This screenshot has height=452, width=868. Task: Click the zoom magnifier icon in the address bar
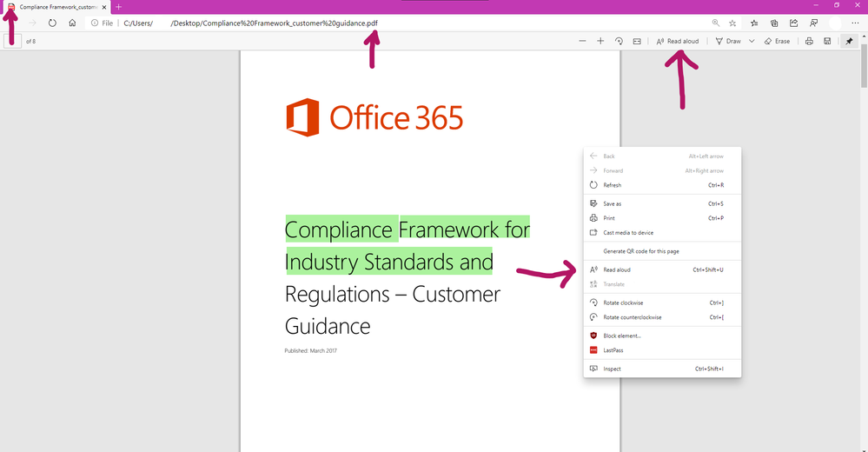pyautogui.click(x=716, y=23)
